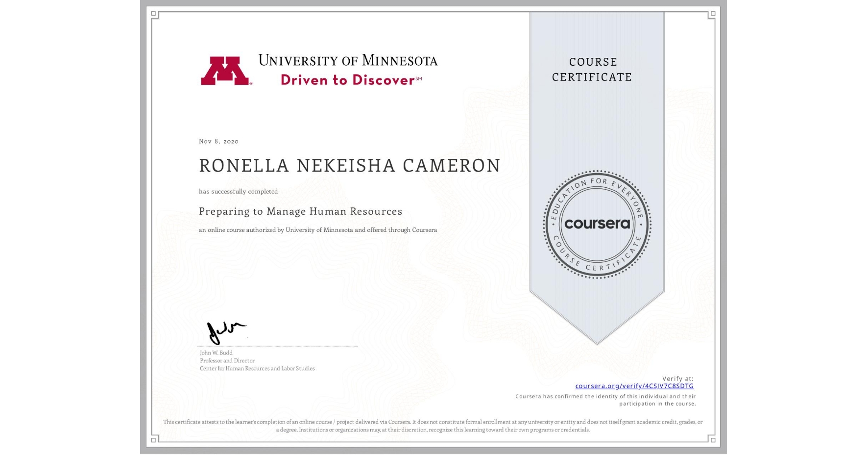The width and height of the screenshot is (868, 455).
Task: Select the certificate date Nov 8, 2020
Action: point(218,141)
